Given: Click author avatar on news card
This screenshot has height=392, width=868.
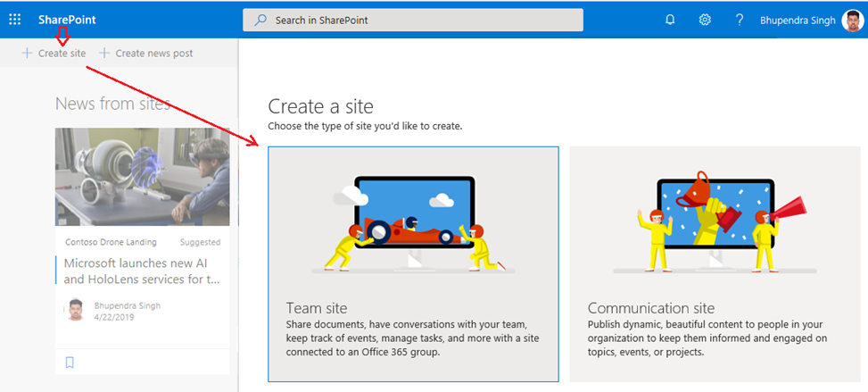Looking at the screenshot, I should 74,310.
